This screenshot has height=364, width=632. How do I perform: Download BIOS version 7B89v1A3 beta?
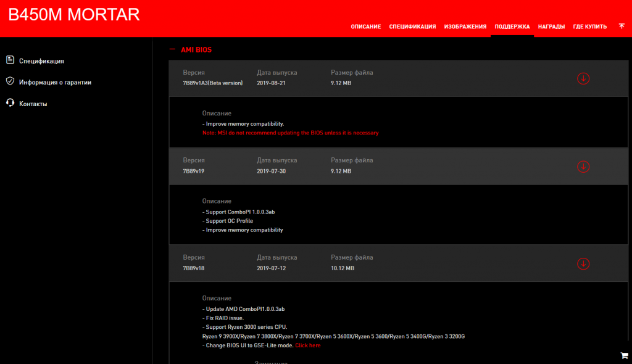[x=583, y=78]
